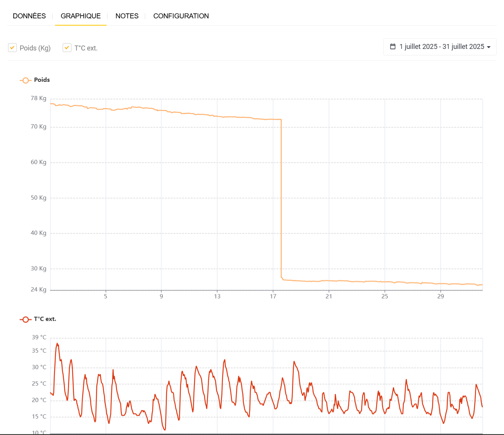Click the 35 °C temperature axis label
This screenshot has width=504, height=435.
pyautogui.click(x=39, y=351)
